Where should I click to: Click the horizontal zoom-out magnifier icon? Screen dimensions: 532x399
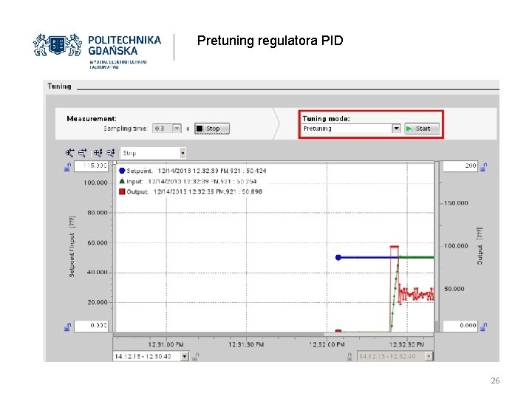(83, 153)
